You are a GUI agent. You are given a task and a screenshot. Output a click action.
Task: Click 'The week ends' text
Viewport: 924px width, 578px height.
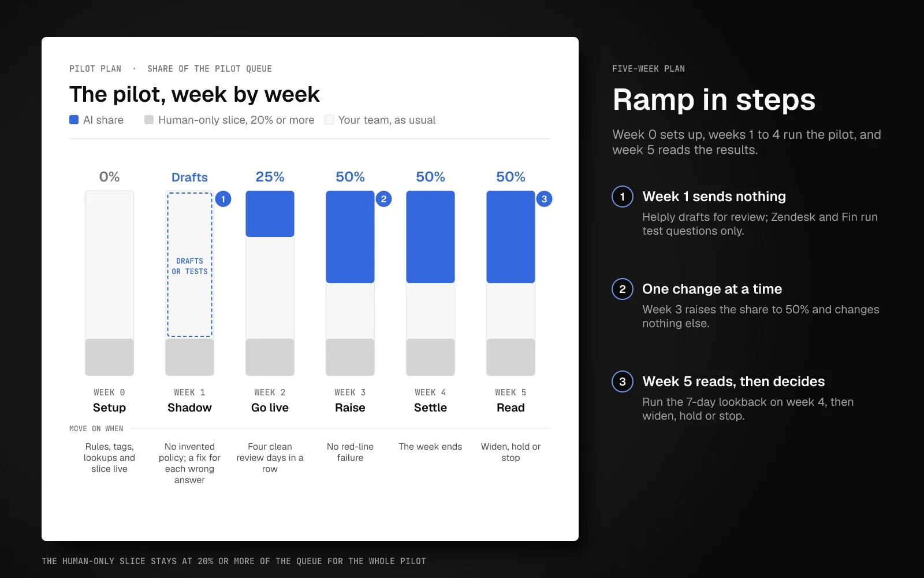pos(430,447)
